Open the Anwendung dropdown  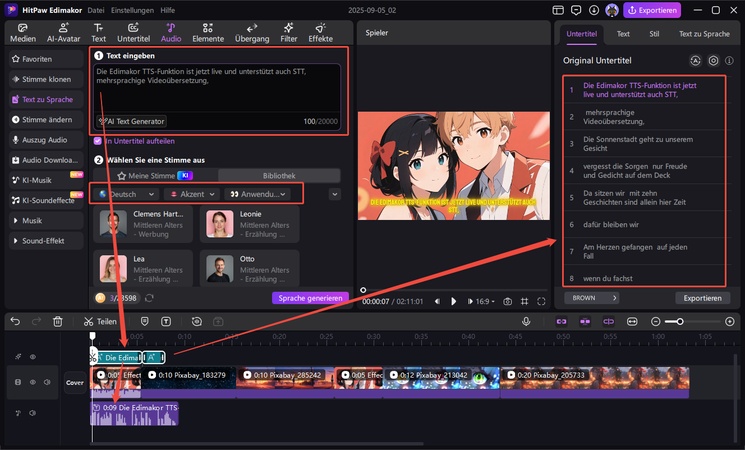[258, 194]
